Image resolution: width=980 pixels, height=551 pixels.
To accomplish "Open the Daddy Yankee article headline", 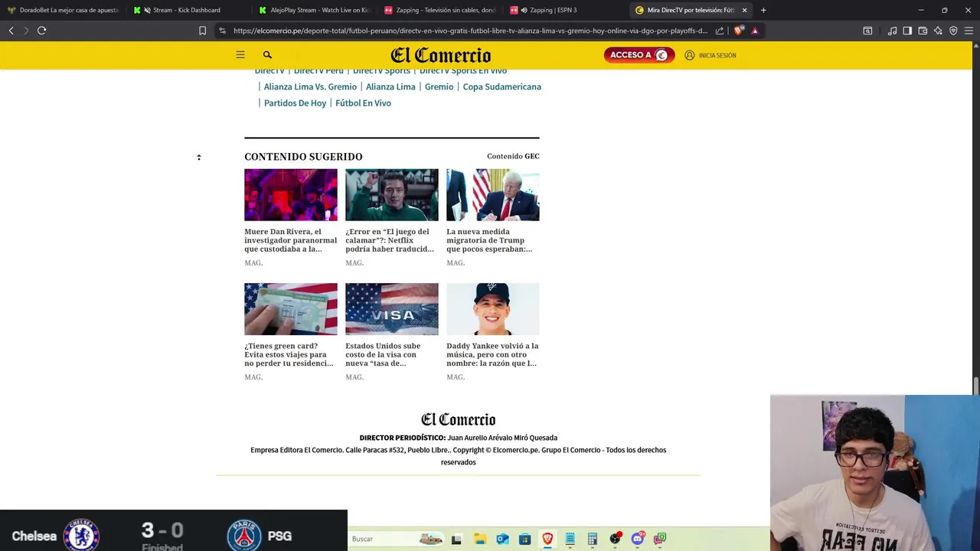I will coord(492,354).
